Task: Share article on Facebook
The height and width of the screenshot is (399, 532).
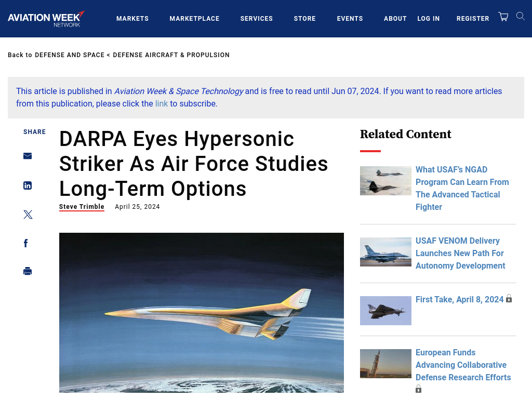Action: click(26, 243)
